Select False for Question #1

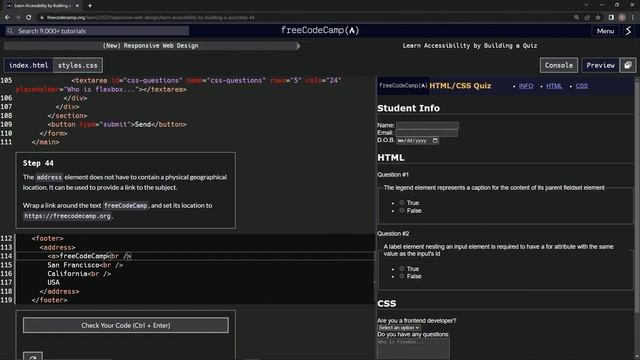coord(402,210)
